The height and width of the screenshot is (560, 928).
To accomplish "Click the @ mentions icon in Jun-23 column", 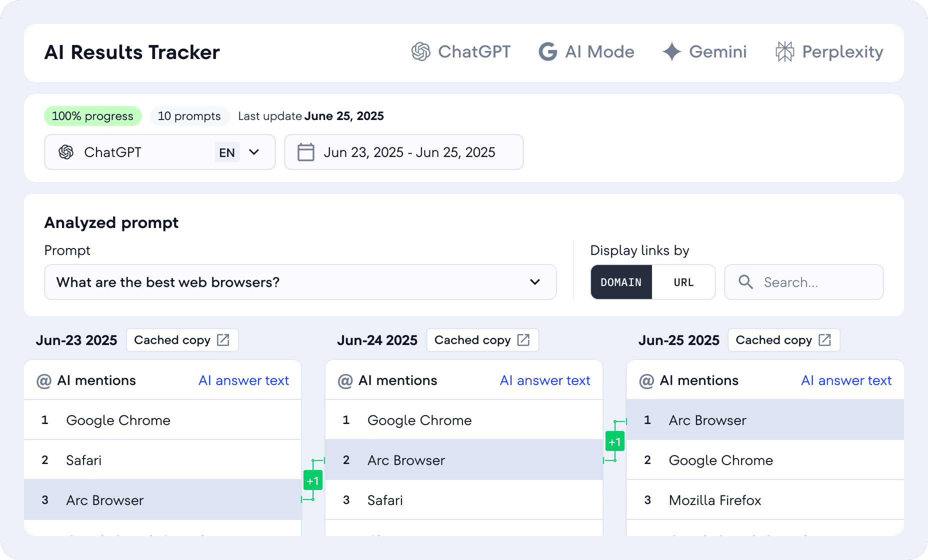I will click(44, 381).
